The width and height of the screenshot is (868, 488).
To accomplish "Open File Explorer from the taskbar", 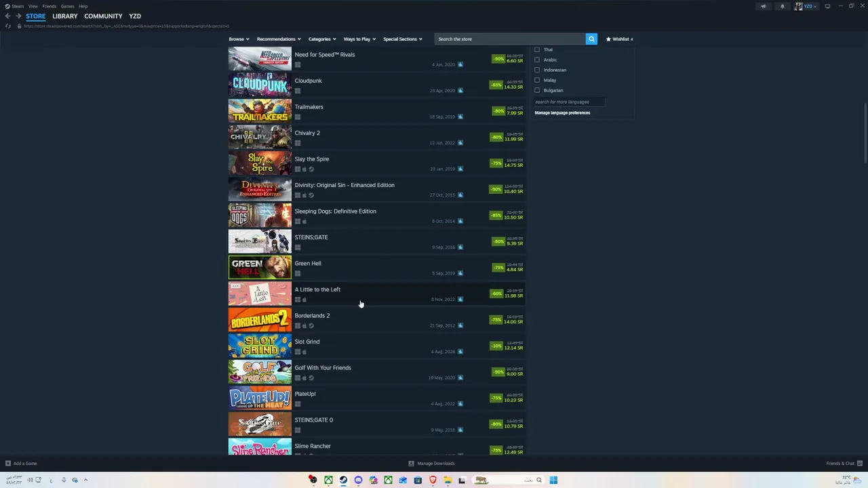I will [448, 481].
